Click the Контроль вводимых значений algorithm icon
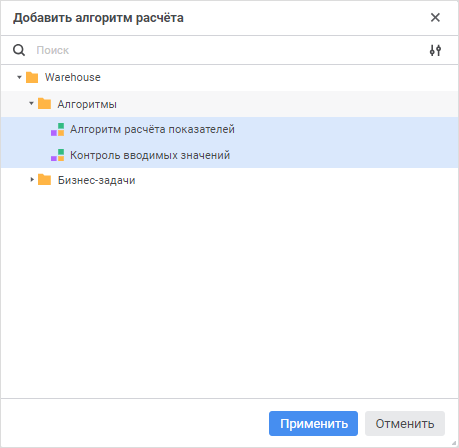This screenshot has height=448, width=459. 57,155
